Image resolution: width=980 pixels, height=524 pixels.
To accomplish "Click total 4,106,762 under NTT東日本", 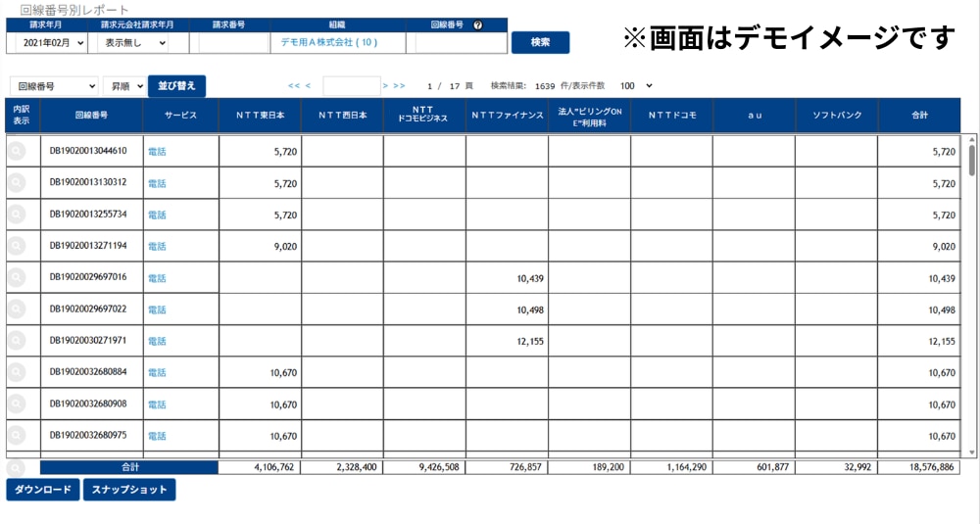I will [260, 467].
